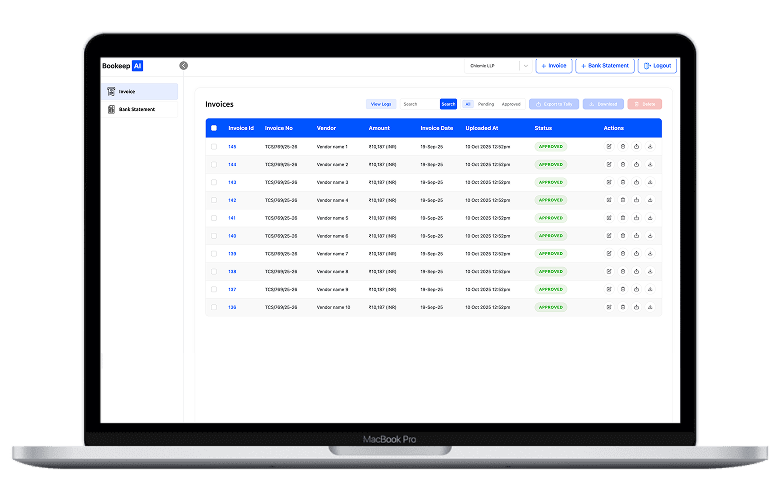This screenshot has width=781, height=483.
Task: Click the Uploaded At column header
Action: click(482, 128)
